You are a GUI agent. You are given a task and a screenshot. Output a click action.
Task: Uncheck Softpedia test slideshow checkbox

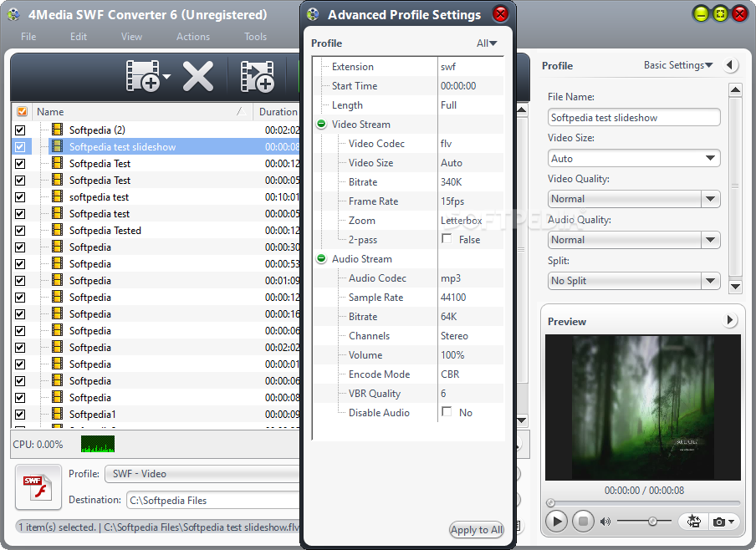click(20, 146)
